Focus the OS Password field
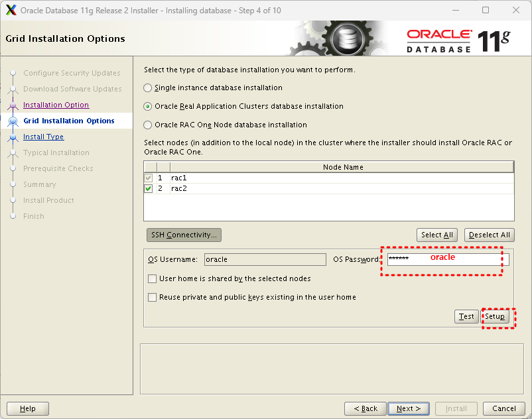 click(x=448, y=259)
